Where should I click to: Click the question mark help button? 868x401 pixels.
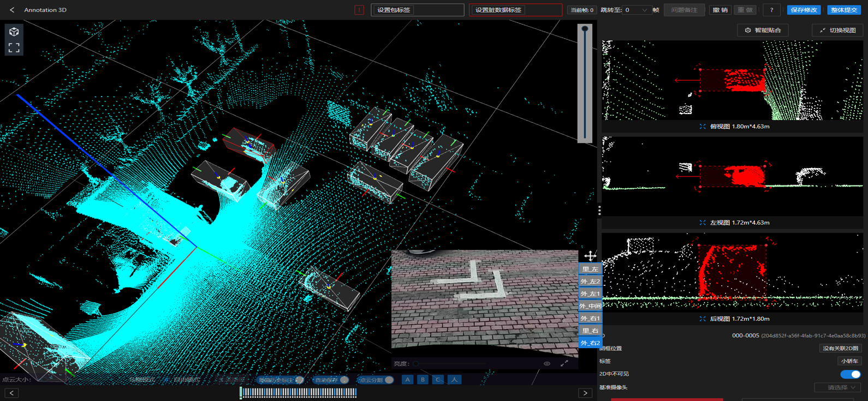tap(771, 10)
